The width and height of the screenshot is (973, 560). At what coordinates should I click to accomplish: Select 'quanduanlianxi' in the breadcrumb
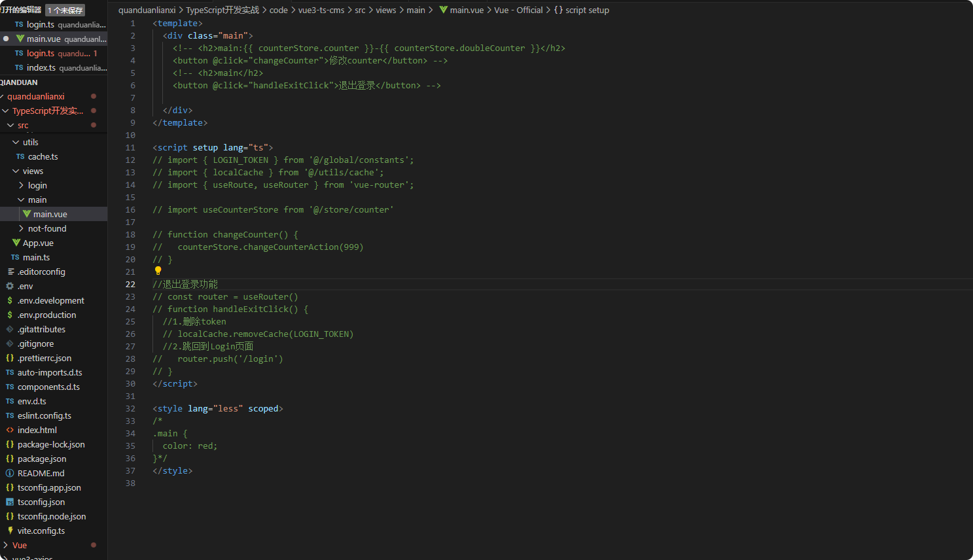[147, 10]
